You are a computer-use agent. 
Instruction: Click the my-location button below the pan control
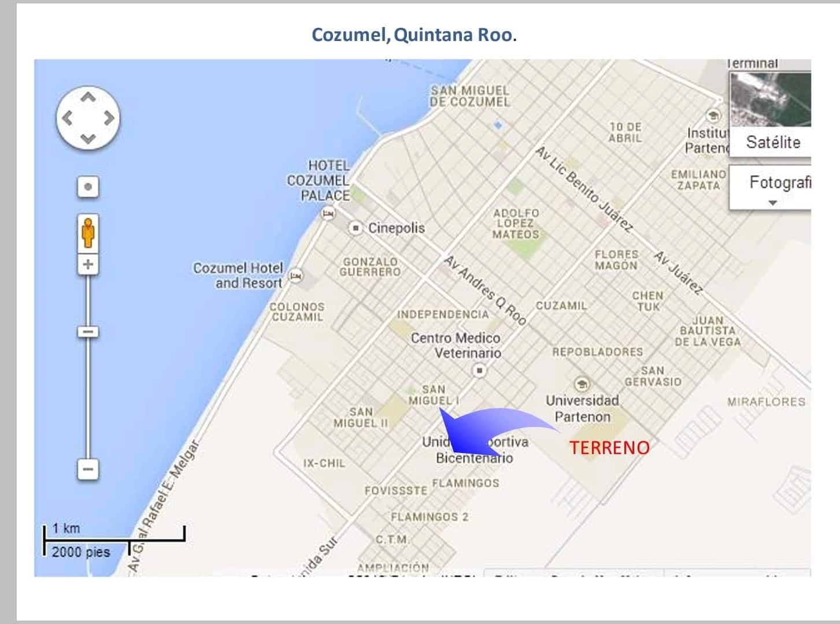point(88,187)
